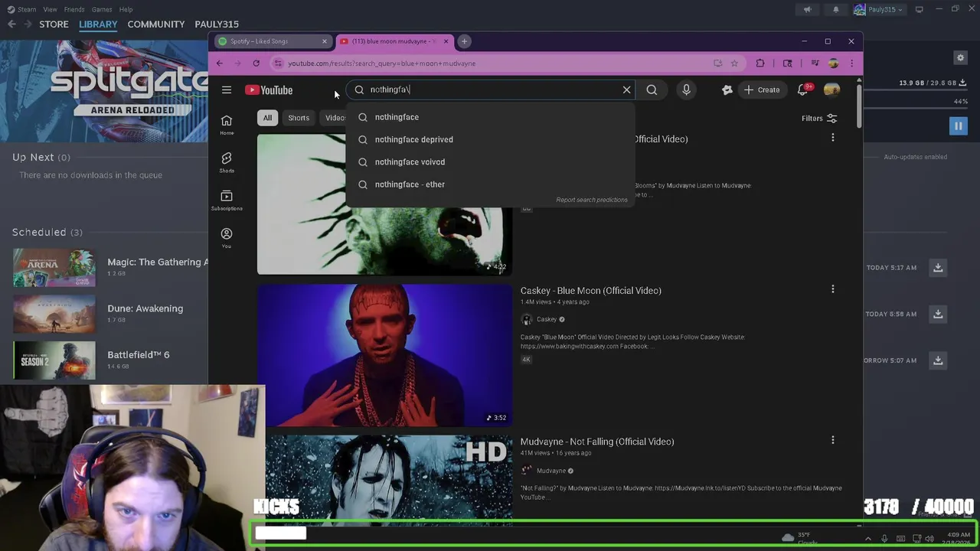
Task: Choose suggestion 'nothingface - ether'
Action: click(491, 184)
